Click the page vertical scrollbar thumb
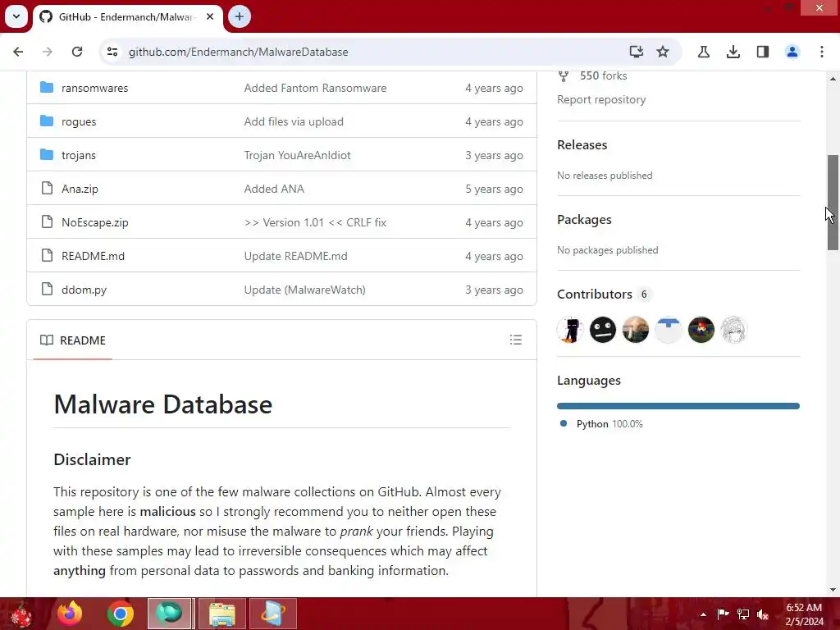This screenshot has width=840, height=630. point(833,203)
